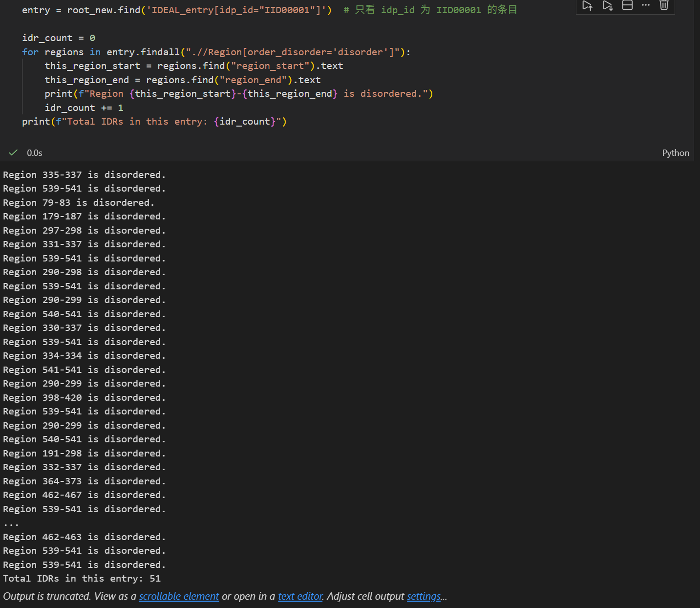Open the More Actions ellipsis menu
700x608 pixels.
[x=646, y=5]
